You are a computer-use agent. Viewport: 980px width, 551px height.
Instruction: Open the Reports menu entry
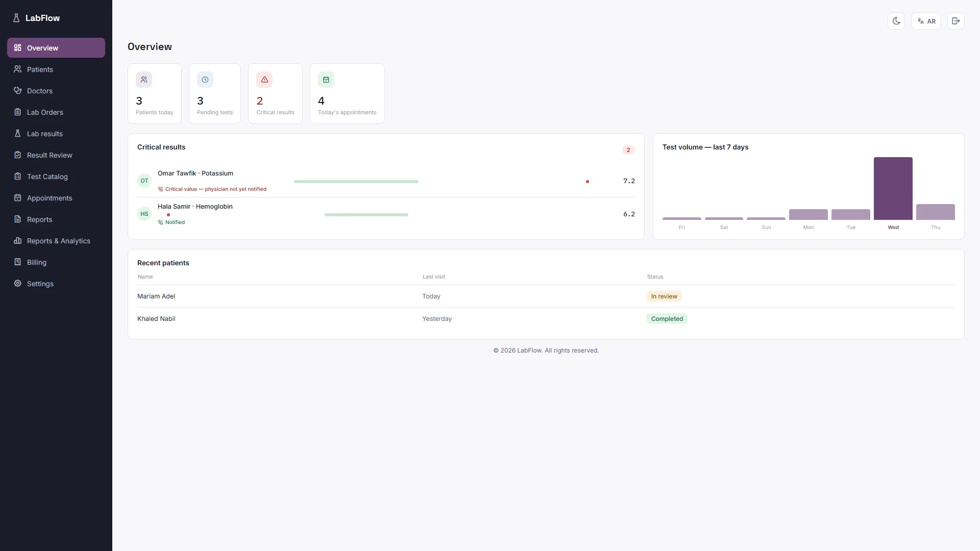coord(56,219)
